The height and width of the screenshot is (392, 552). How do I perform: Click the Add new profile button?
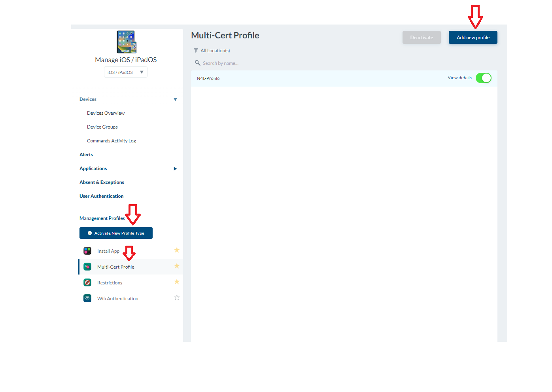(x=473, y=37)
